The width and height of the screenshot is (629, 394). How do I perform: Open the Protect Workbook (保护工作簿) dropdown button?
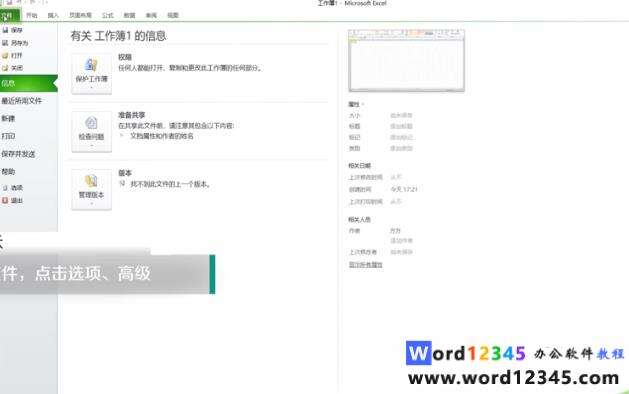(x=91, y=74)
